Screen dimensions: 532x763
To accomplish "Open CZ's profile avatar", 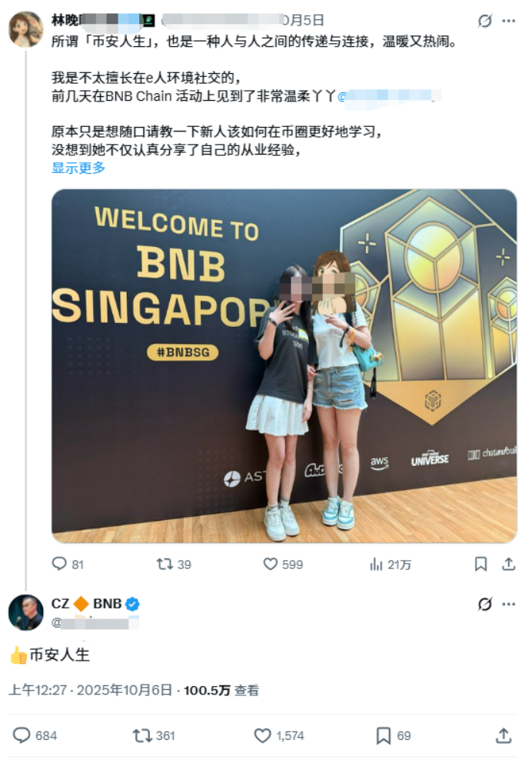I will coord(26,612).
